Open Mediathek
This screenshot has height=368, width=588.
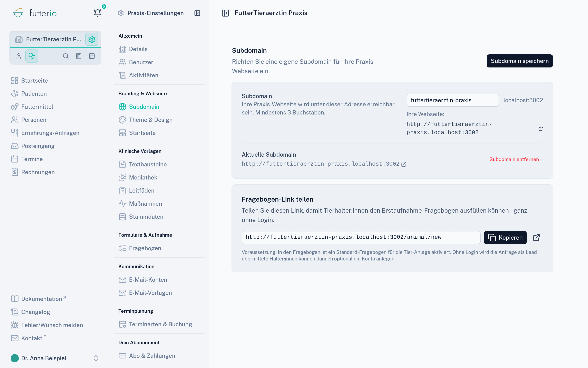pos(138,177)
